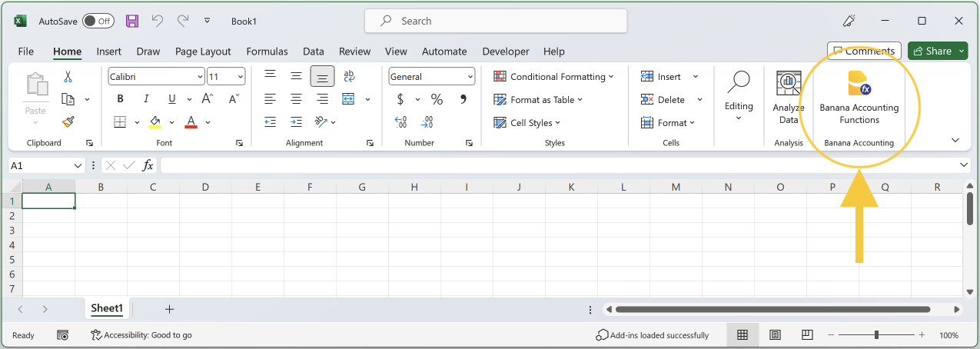The image size is (980, 349).
Task: Click the Save icon in title bar
Action: 132,21
